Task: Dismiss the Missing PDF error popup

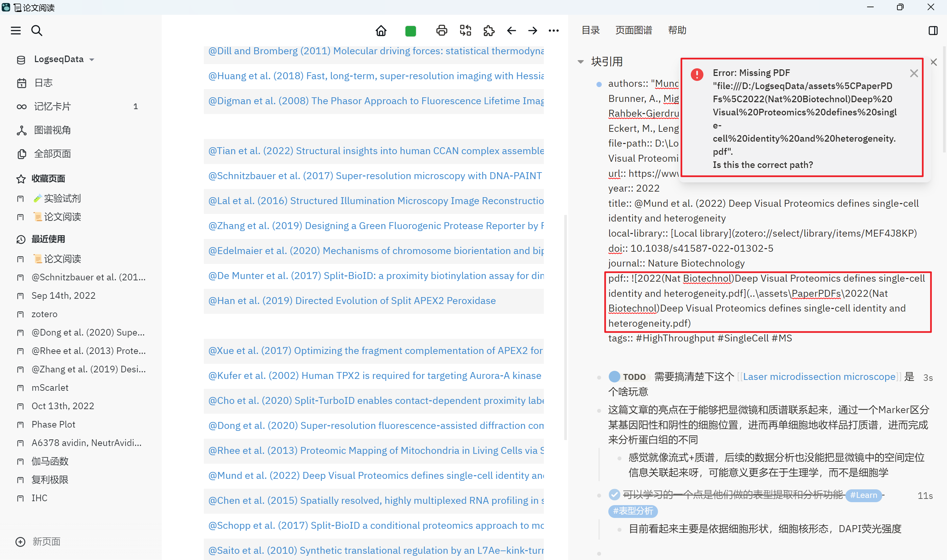Action: coord(914,73)
